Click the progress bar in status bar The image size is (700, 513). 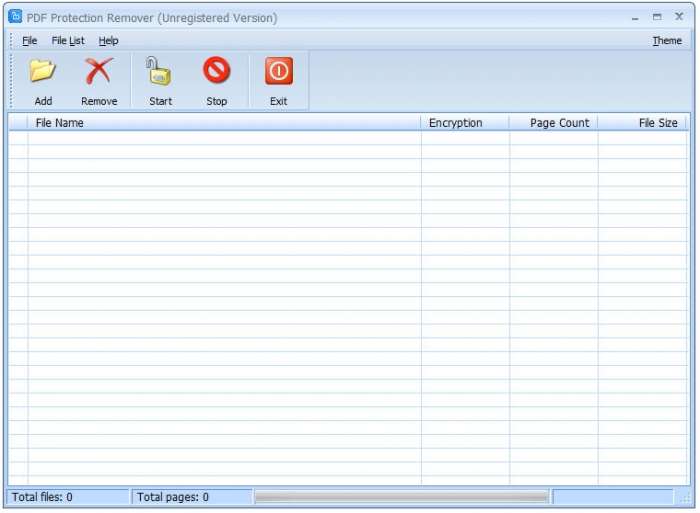tap(401, 497)
